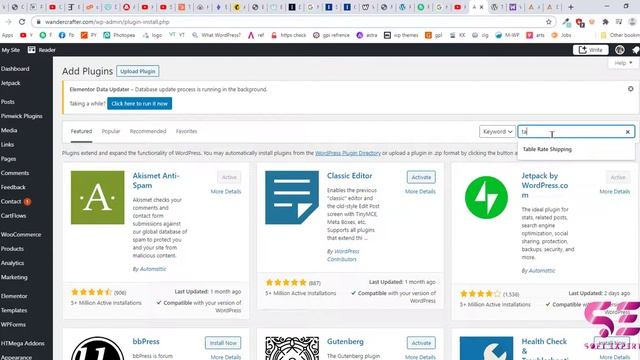
Task: Open Dashboard in the admin sidebar
Action: coord(15,69)
